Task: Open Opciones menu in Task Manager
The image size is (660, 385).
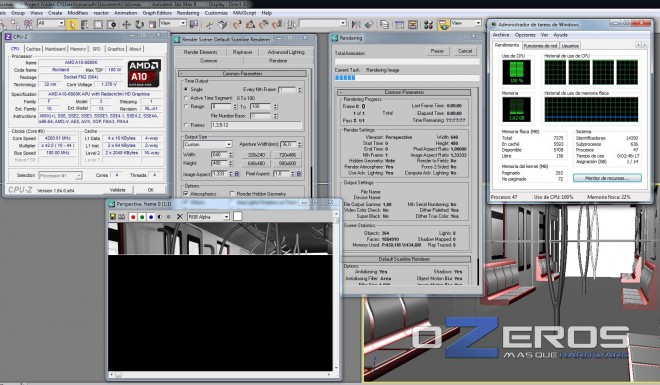Action: pos(525,35)
